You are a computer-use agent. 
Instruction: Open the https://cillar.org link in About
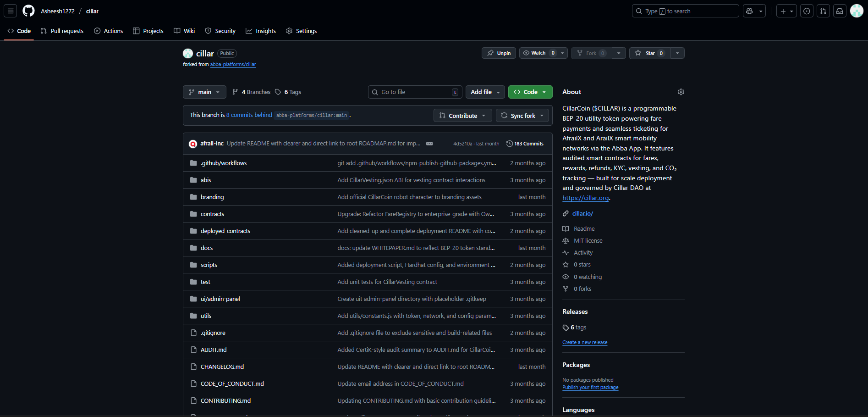pos(586,198)
